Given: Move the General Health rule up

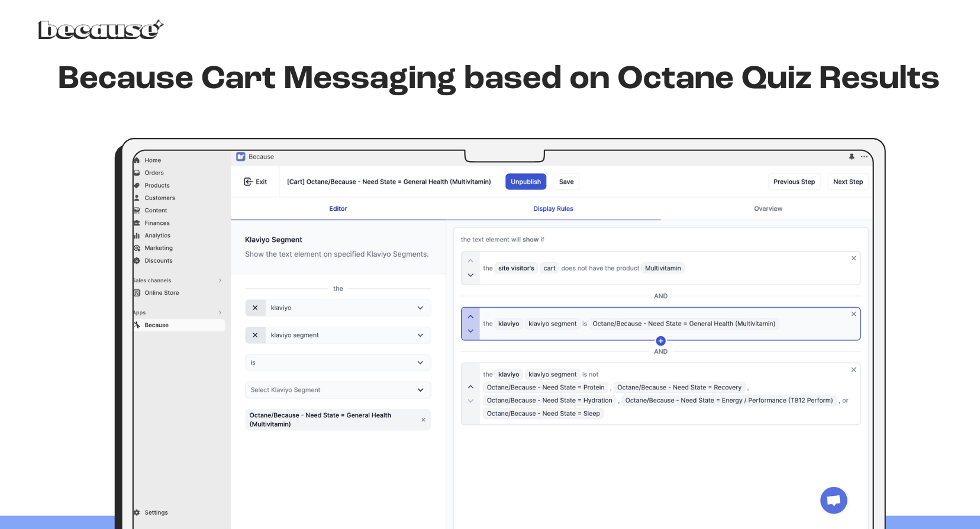Looking at the screenshot, I should pyautogui.click(x=470, y=317).
